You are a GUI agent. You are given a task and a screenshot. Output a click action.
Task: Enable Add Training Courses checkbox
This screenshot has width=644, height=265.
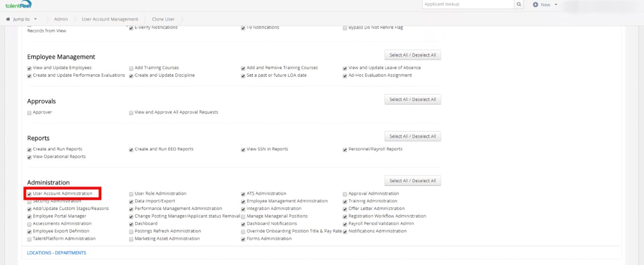coord(131,68)
